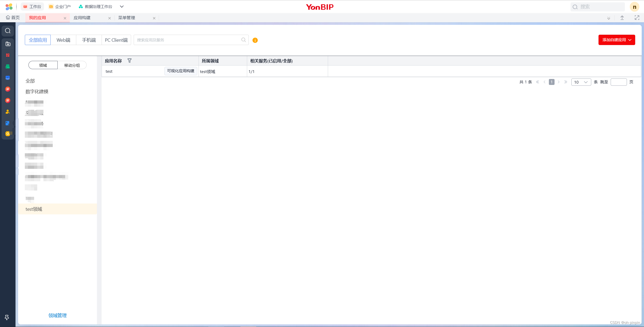The height and width of the screenshot is (327, 644).
Task: Open the red app-grid icon in sidebar
Action: point(7,55)
